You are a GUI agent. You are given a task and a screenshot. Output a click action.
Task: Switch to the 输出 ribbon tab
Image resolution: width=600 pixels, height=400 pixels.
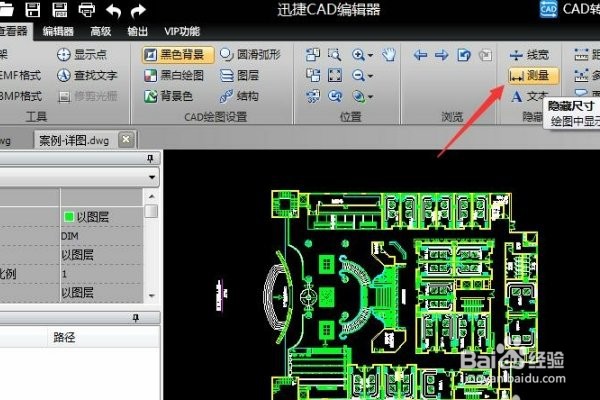[x=138, y=31]
